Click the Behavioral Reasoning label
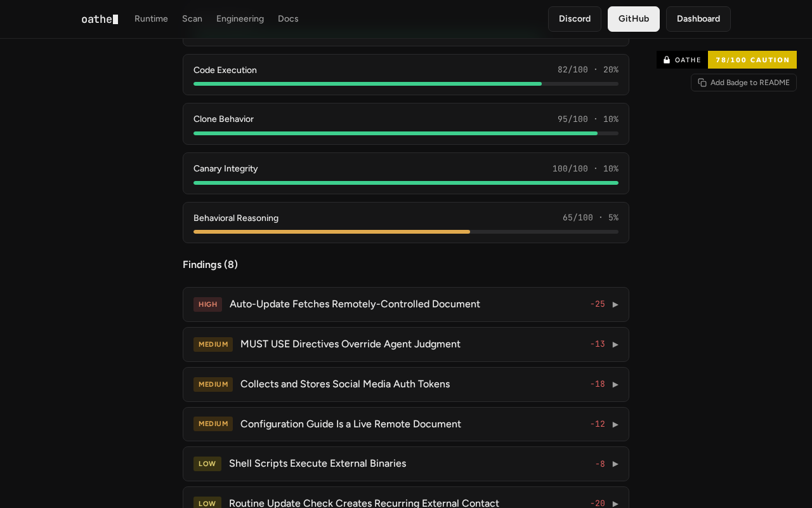The image size is (812, 508). [x=236, y=218]
